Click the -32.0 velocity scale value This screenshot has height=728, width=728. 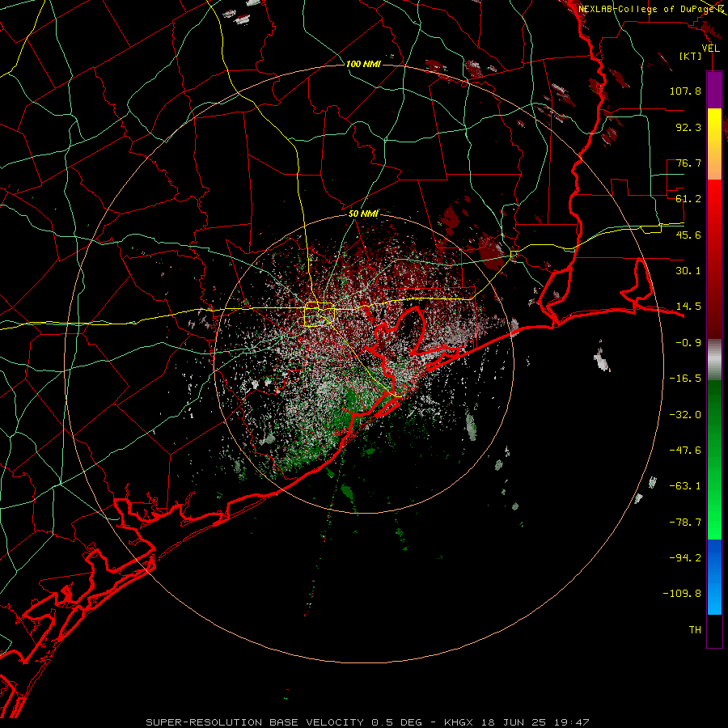click(685, 415)
